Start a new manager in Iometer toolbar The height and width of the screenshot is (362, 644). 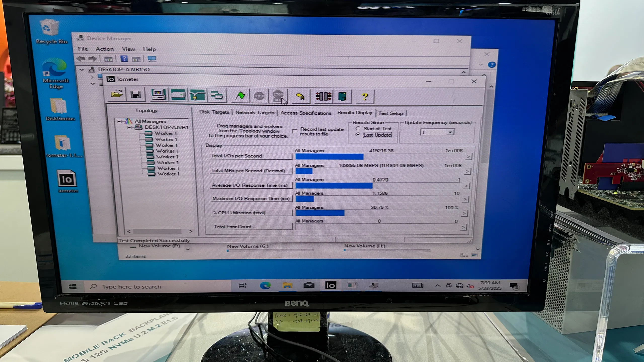pos(158,95)
